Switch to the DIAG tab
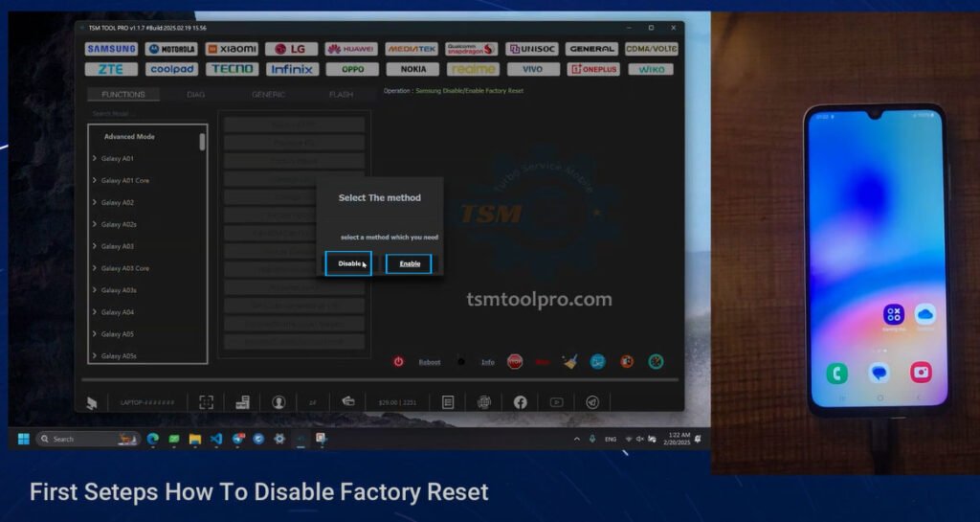The height and width of the screenshot is (522, 980). 195,95
